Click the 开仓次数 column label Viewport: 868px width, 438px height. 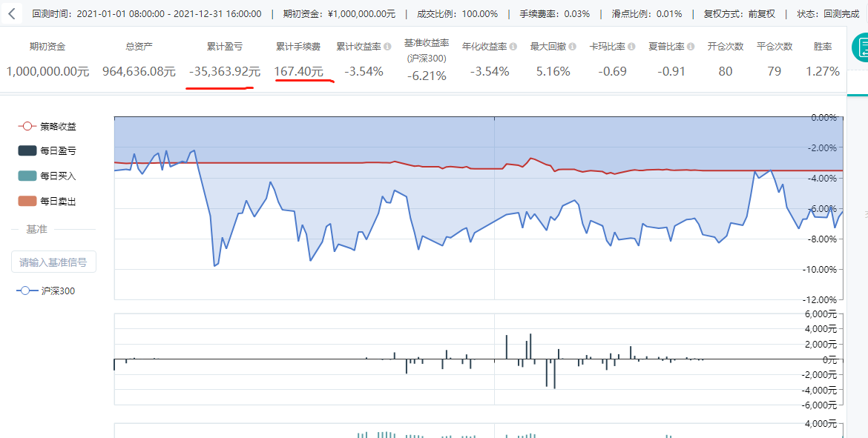(725, 47)
